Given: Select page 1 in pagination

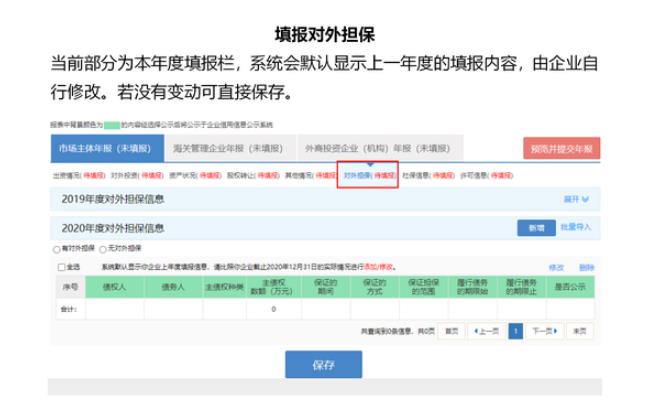Looking at the screenshot, I should pos(514,331).
